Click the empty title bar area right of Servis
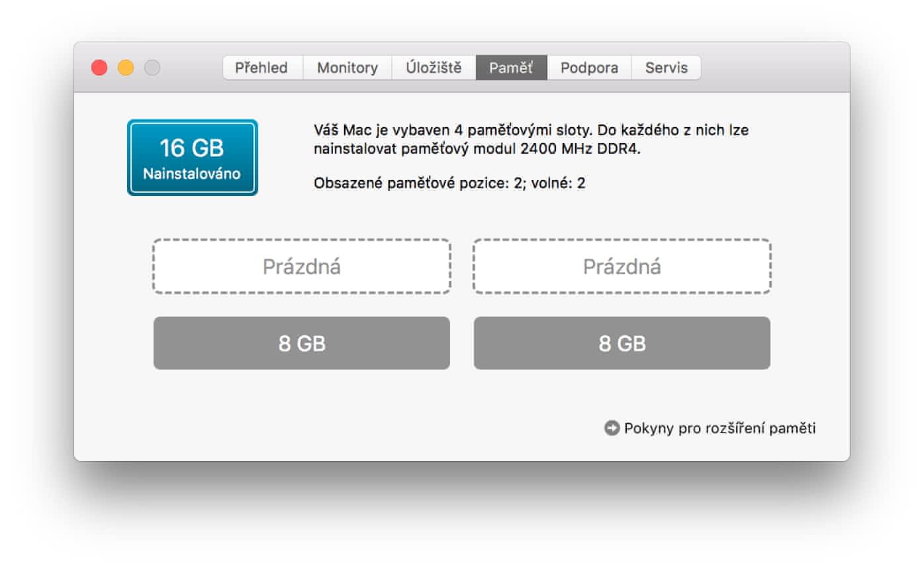Image resolution: width=924 pixels, height=567 pixels. 774,68
